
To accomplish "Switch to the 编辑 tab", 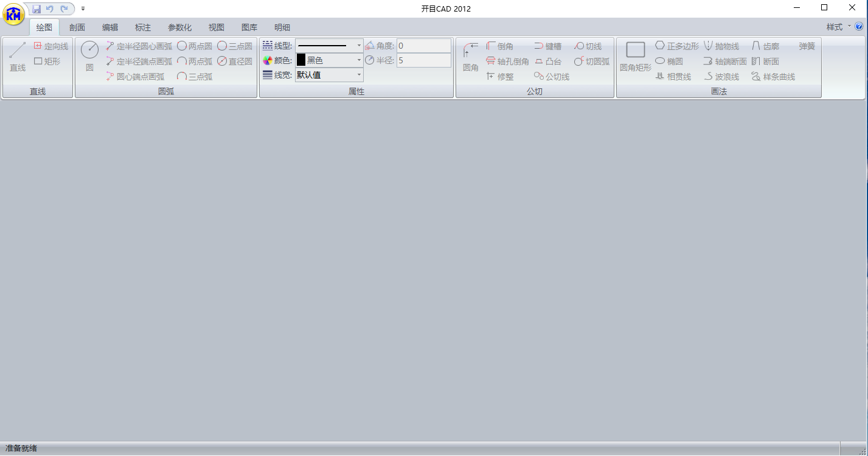I will pyautogui.click(x=110, y=27).
